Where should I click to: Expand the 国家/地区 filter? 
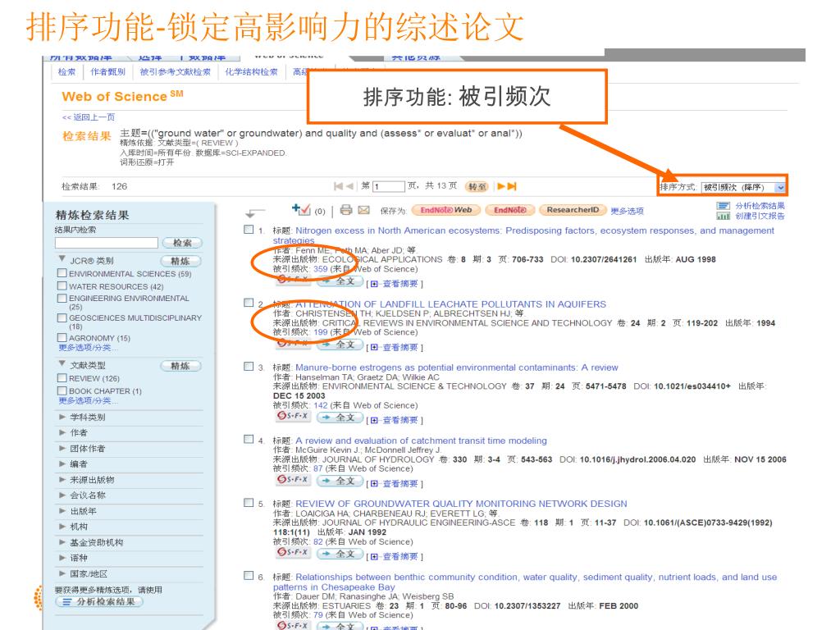point(62,573)
